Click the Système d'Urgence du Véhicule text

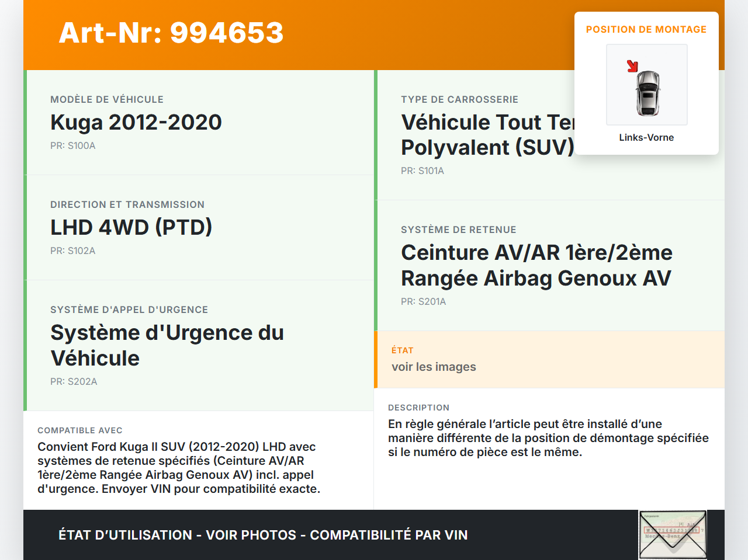(167, 345)
